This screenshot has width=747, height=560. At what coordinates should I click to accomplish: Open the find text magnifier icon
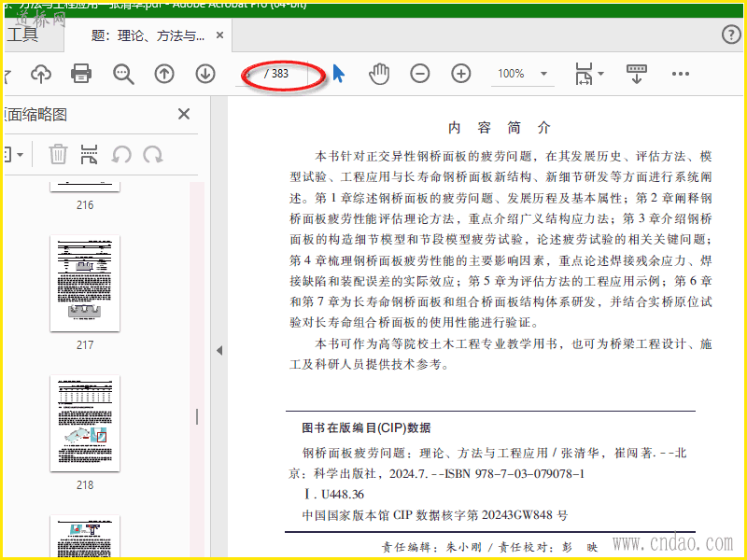click(123, 75)
